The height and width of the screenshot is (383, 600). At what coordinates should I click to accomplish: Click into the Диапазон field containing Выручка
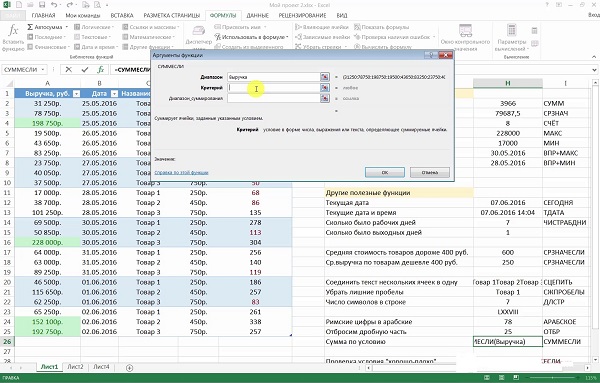274,77
